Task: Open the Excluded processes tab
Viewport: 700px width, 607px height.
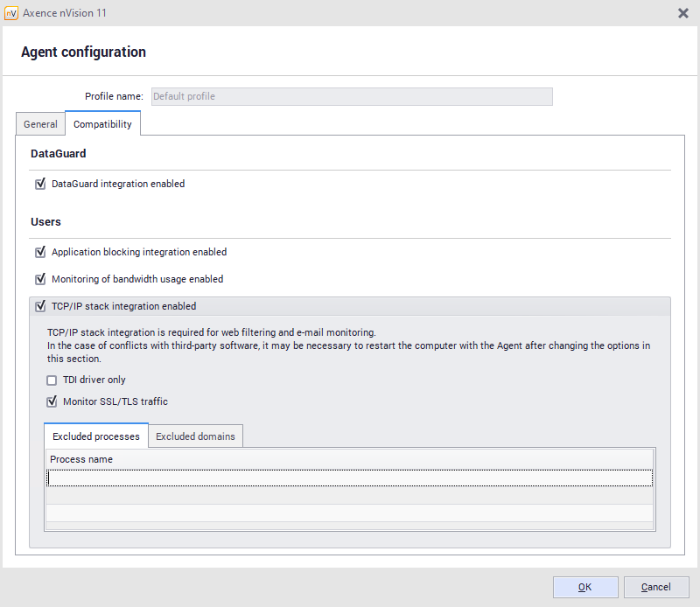Action: pyautogui.click(x=95, y=436)
